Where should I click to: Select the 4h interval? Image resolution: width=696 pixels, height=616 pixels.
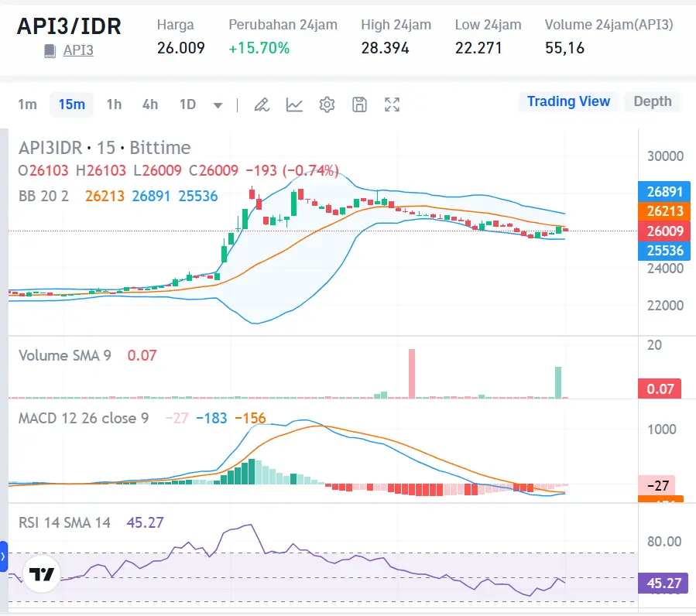[x=149, y=104]
